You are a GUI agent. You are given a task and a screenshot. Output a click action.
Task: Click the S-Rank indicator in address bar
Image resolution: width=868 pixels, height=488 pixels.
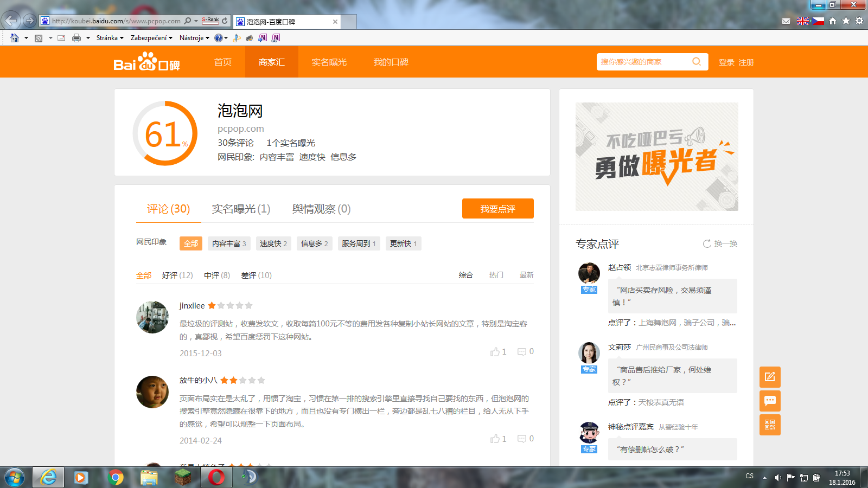click(210, 21)
